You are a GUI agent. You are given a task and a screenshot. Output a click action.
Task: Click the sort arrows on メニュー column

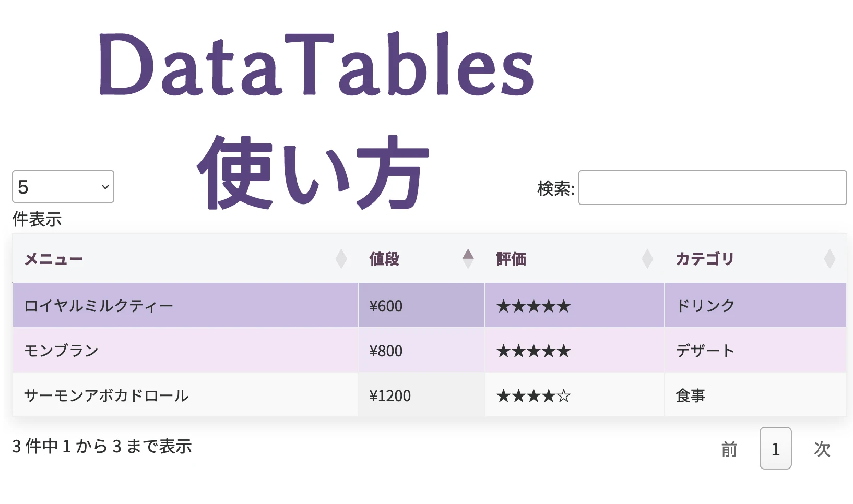[x=342, y=258]
